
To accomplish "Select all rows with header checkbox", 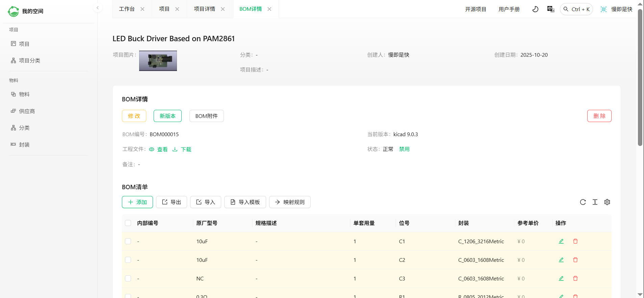I will pyautogui.click(x=128, y=223).
